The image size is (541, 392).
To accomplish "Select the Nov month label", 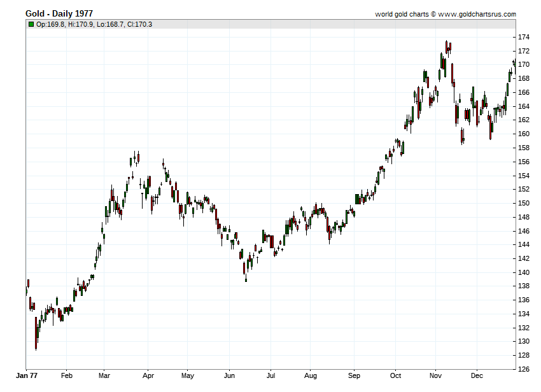I will (x=435, y=375).
